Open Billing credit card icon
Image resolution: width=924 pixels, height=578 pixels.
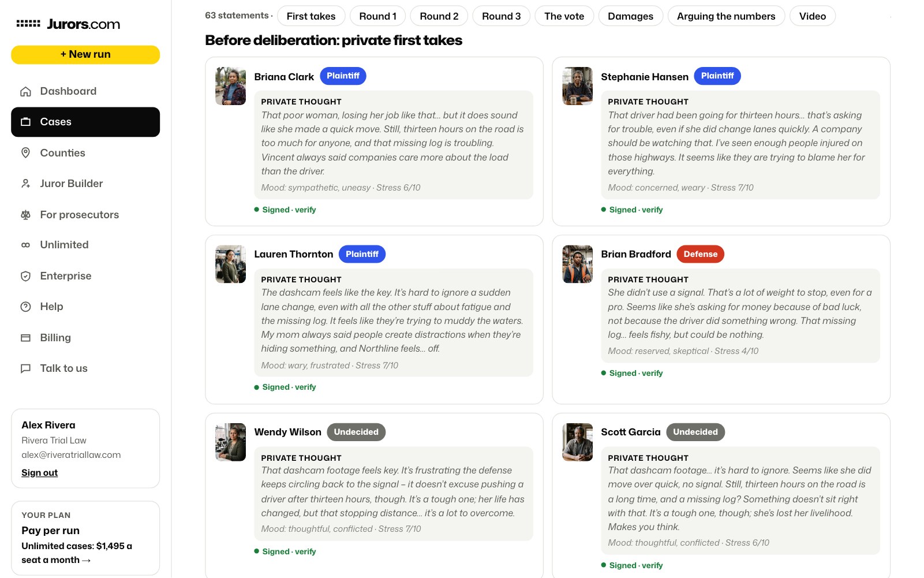click(x=25, y=338)
